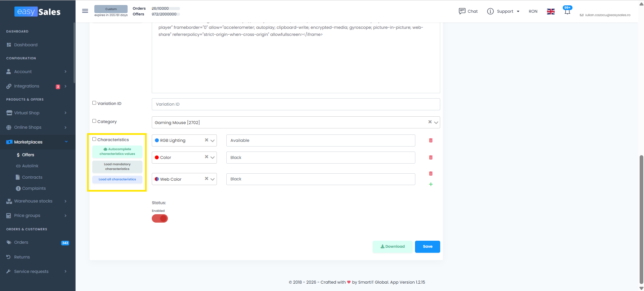Open Contracts in sidebar

[32, 177]
